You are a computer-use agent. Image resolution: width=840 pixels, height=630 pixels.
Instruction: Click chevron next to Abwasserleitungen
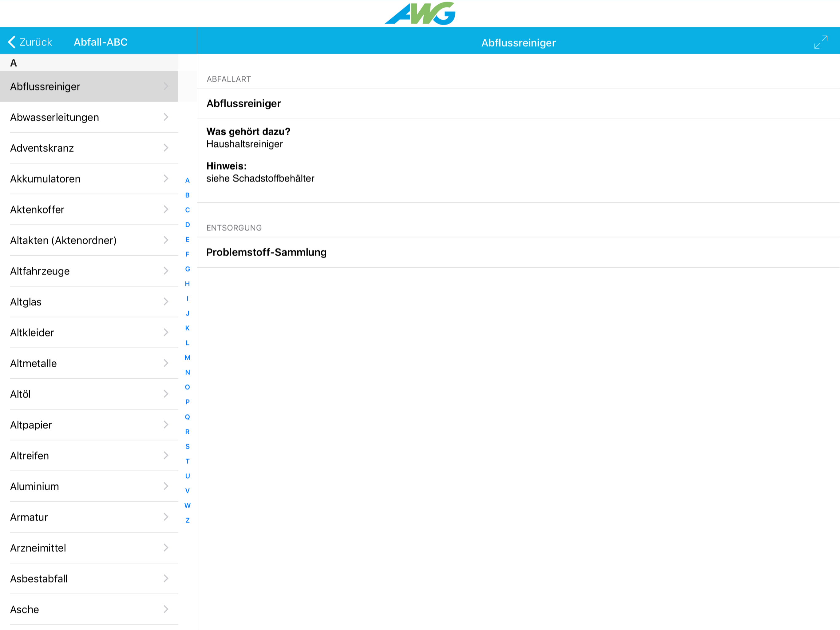[x=166, y=117]
